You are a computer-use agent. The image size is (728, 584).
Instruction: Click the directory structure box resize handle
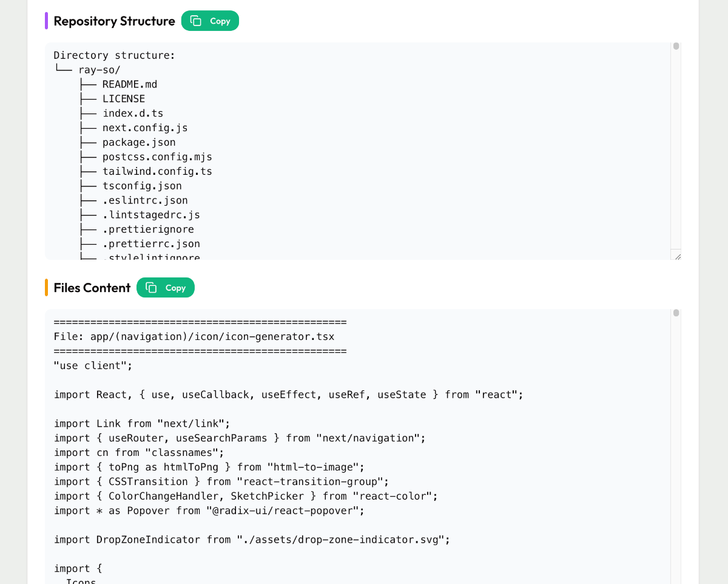coord(677,256)
